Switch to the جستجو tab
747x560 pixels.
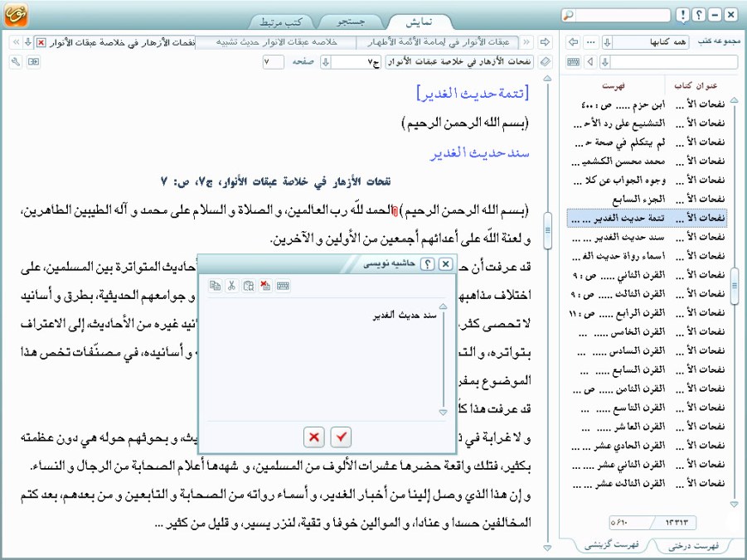tap(351, 22)
